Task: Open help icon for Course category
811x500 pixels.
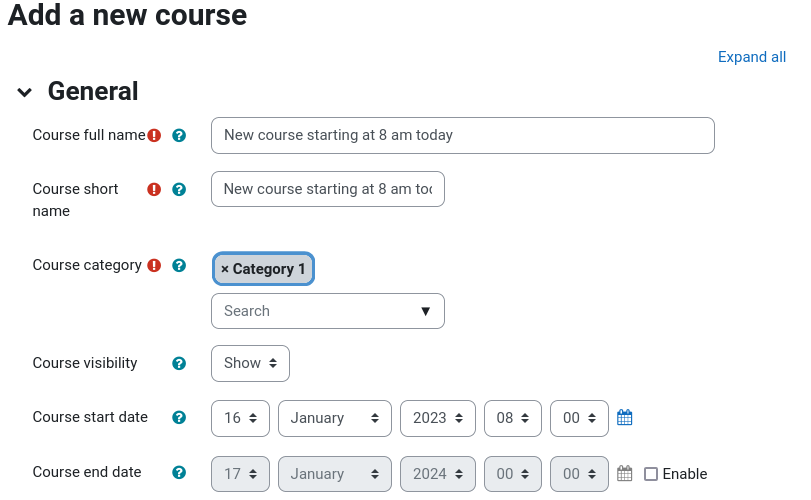Action: (179, 265)
